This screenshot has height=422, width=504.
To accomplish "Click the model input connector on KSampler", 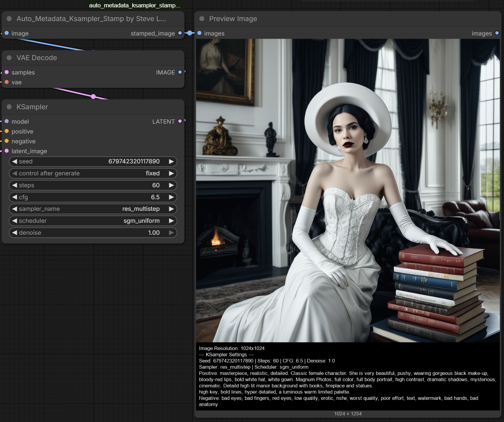I will coord(7,121).
